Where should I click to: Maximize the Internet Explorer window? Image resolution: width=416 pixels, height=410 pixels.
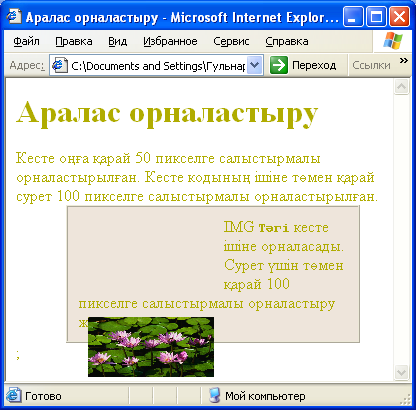tap(377, 16)
